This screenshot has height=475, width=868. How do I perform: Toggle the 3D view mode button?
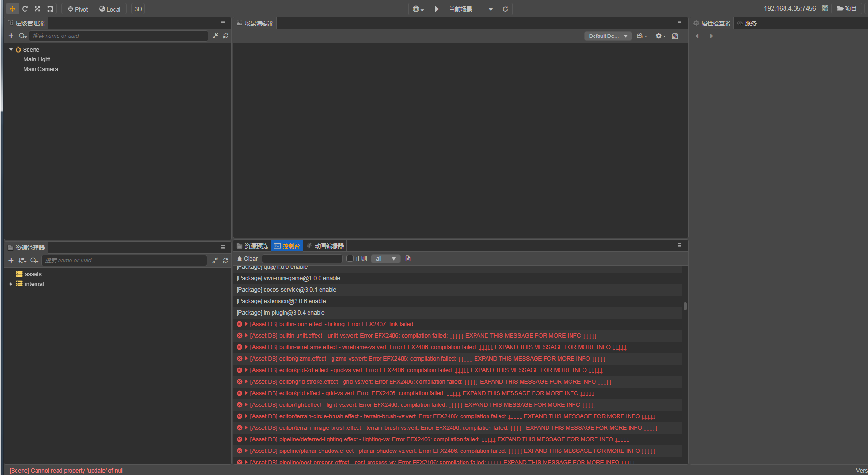[x=138, y=9]
